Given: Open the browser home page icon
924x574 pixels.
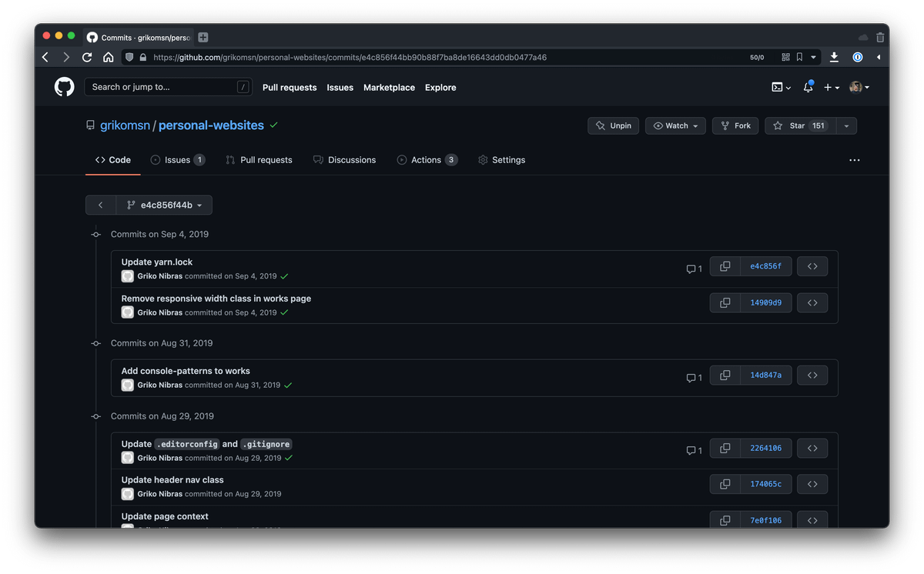Looking at the screenshot, I should click(108, 57).
